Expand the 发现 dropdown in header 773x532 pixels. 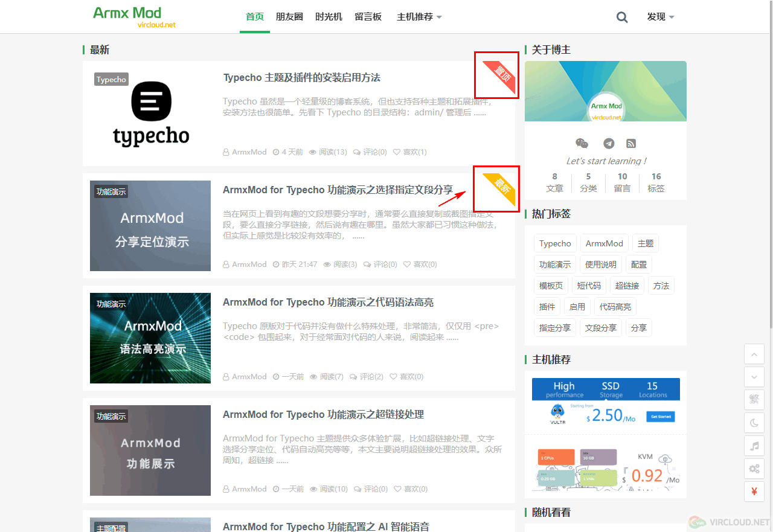pyautogui.click(x=661, y=17)
